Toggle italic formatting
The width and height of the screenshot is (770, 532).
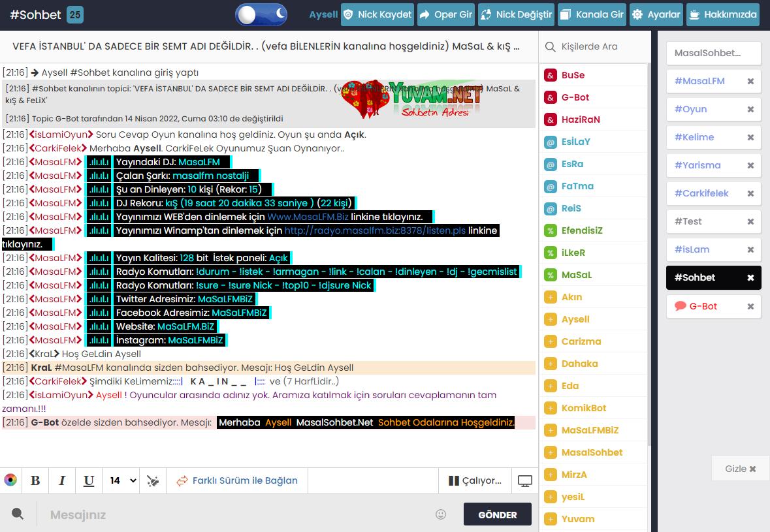click(62, 480)
